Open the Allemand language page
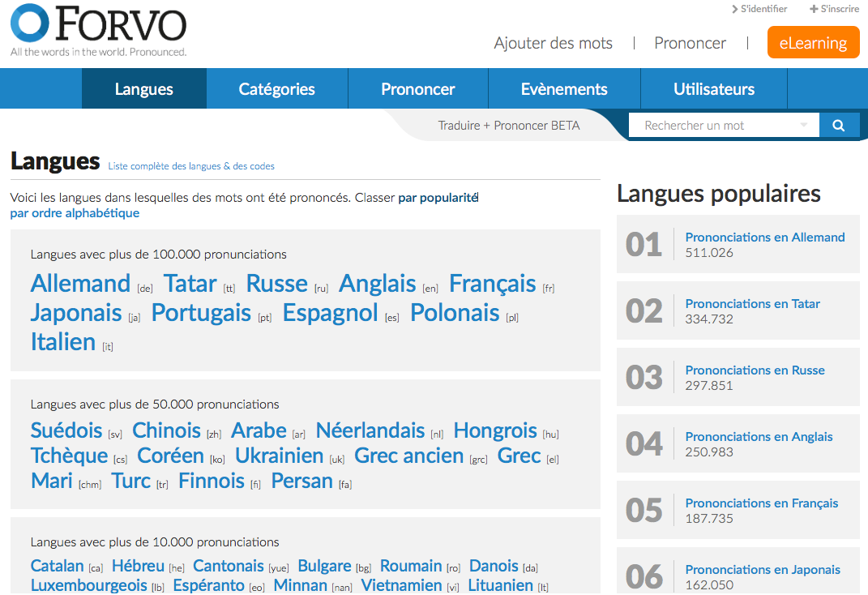This screenshot has height=595, width=868. click(80, 284)
